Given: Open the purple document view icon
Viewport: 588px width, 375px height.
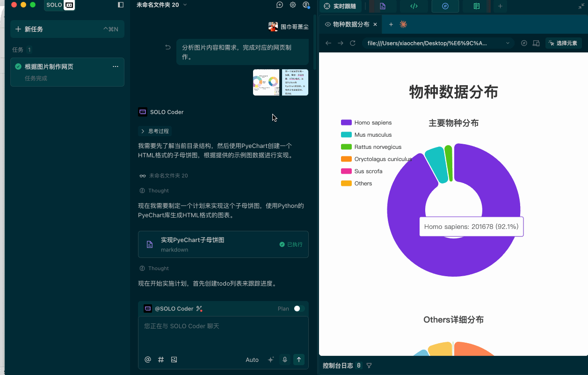Looking at the screenshot, I should tap(383, 6).
